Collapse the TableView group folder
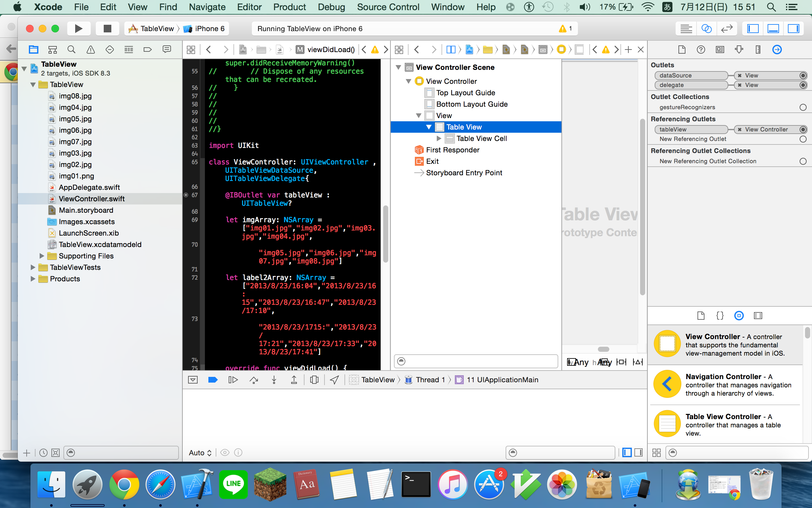The image size is (812, 508). pos(33,85)
